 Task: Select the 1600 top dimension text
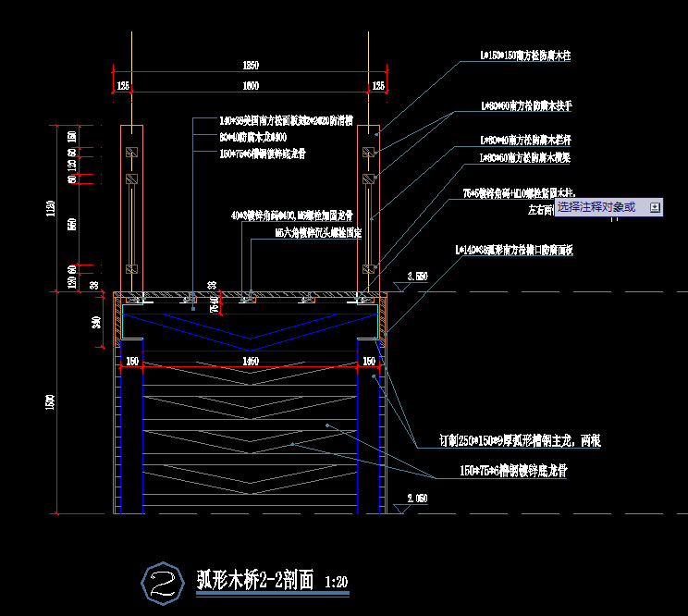point(251,85)
